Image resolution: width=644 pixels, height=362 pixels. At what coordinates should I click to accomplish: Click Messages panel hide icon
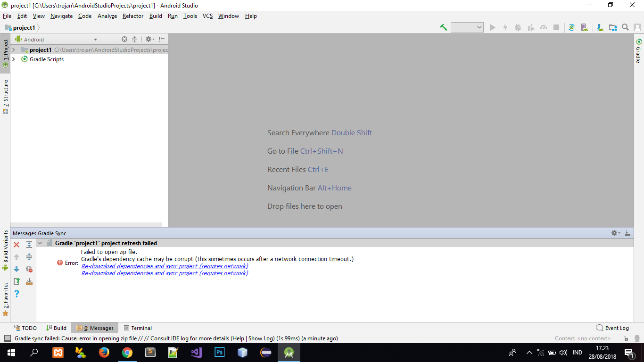pyautogui.click(x=627, y=233)
